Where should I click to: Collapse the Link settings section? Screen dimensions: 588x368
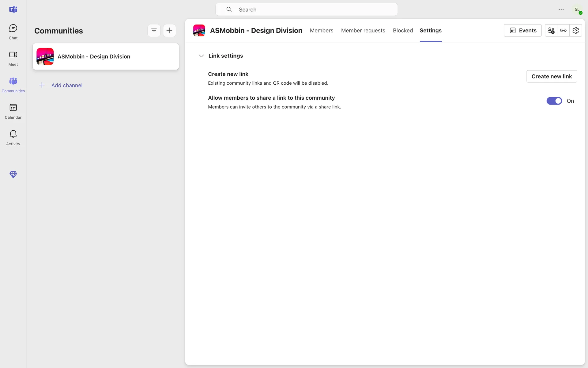pos(201,56)
